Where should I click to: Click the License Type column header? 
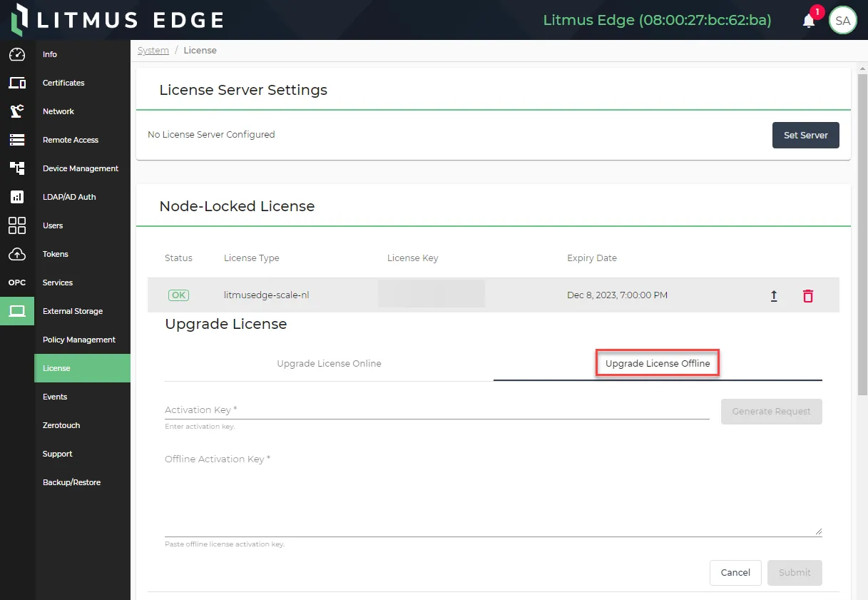pyautogui.click(x=252, y=258)
